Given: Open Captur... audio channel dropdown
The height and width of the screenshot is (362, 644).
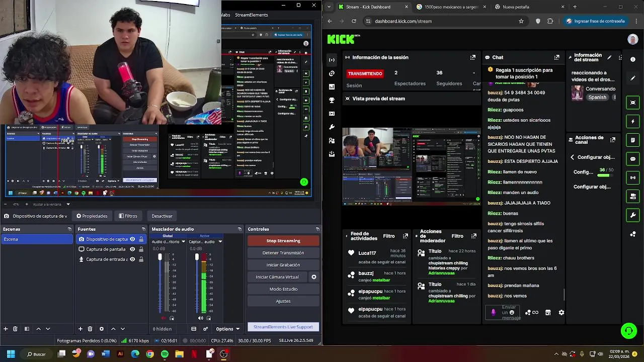Looking at the screenshot, I should 220,242.
